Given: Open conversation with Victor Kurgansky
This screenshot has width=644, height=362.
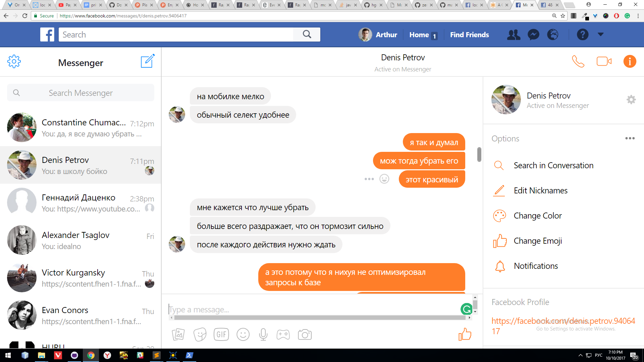Looking at the screenshot, I should click(x=80, y=278).
